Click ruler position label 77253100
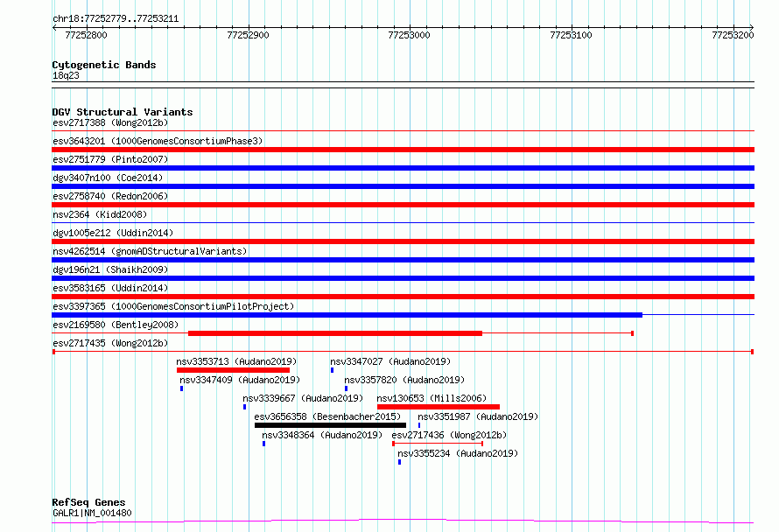 pyautogui.click(x=571, y=35)
